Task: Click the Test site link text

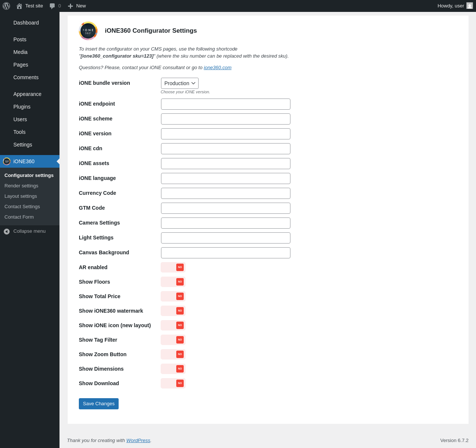Action: [x=34, y=6]
